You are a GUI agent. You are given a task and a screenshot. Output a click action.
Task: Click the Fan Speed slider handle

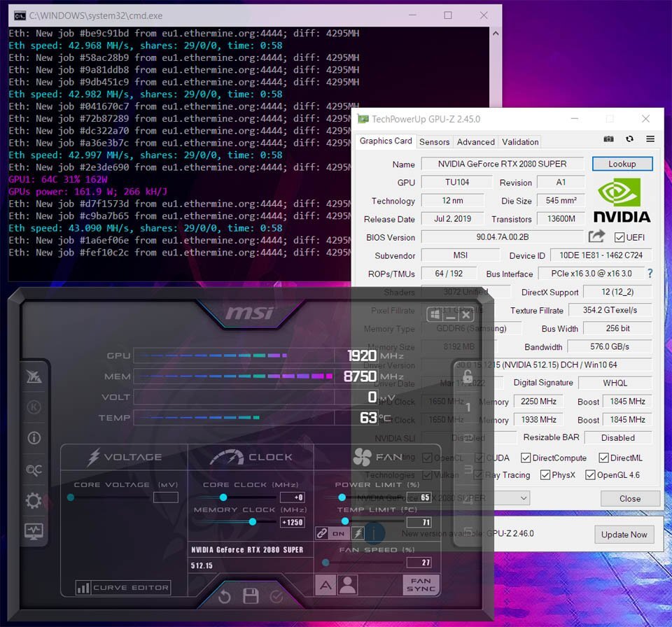325,563
